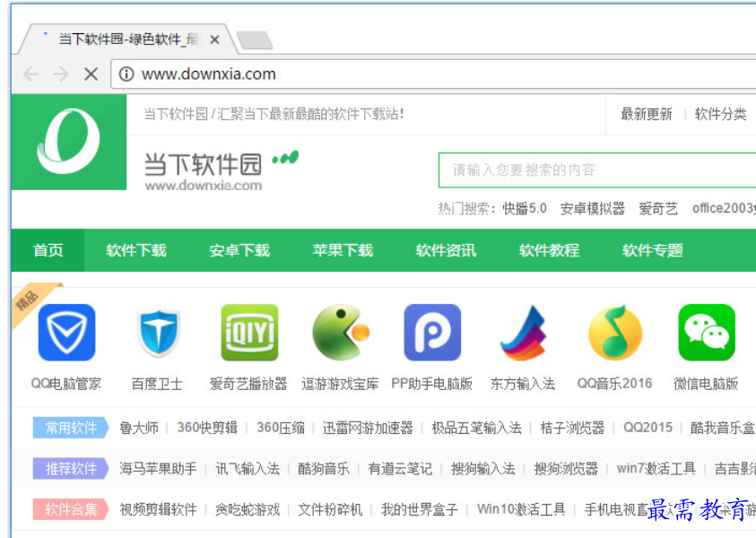Click the QQ音乐2016 music note icon

click(x=615, y=332)
